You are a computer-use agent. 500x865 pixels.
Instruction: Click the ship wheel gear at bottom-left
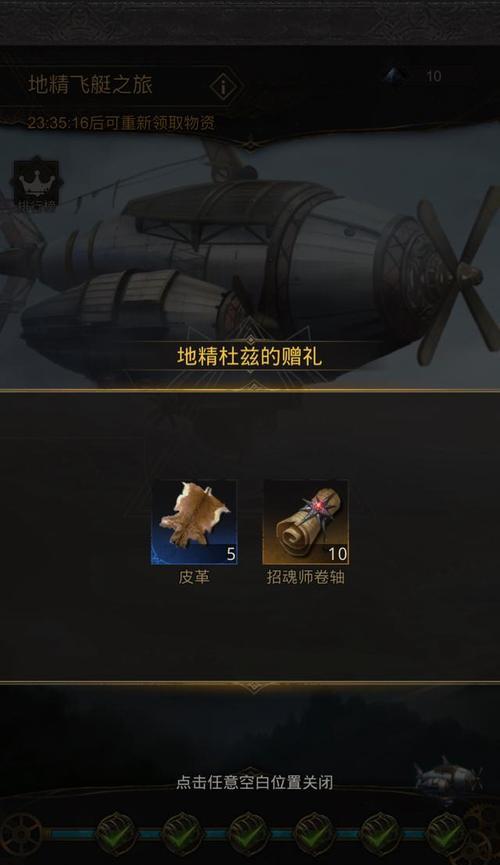(x=21, y=834)
